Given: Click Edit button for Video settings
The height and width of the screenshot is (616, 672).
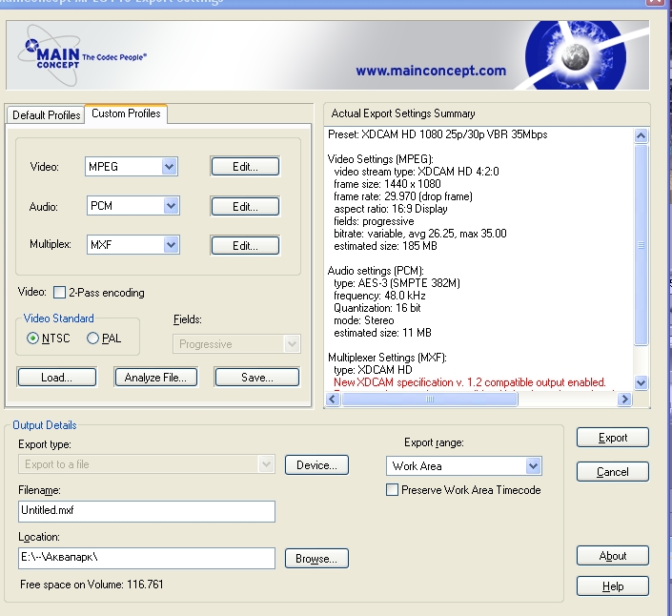Looking at the screenshot, I should coord(245,167).
